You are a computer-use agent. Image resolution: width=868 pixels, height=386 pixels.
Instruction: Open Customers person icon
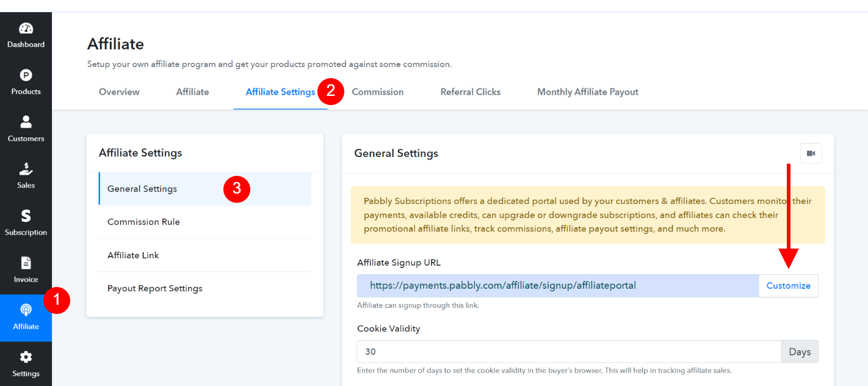(x=26, y=122)
